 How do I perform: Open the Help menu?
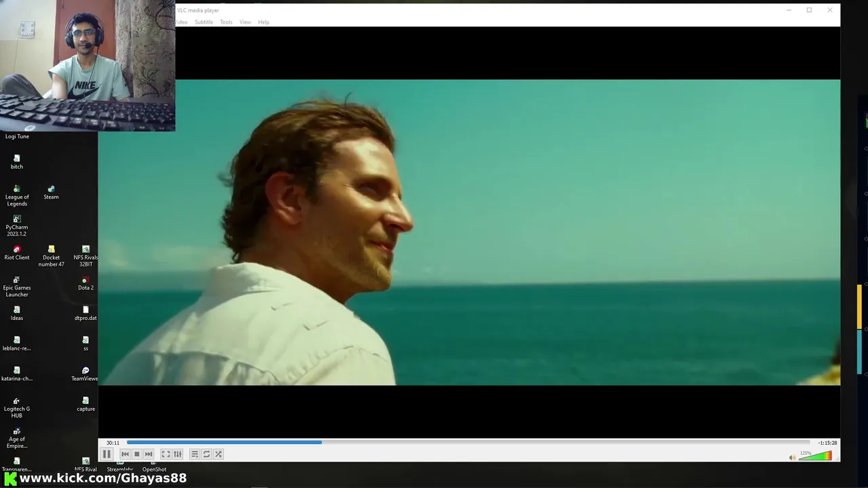[x=263, y=22]
